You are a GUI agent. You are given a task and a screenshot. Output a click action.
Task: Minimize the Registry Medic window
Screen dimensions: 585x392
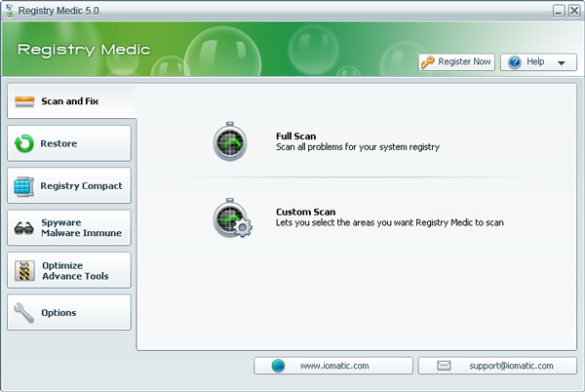coord(559,11)
